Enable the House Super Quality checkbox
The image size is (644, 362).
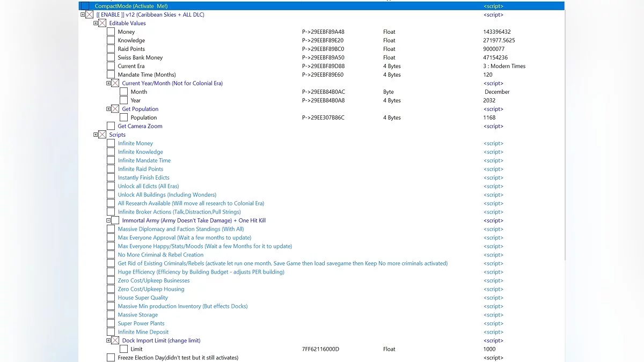click(x=111, y=298)
